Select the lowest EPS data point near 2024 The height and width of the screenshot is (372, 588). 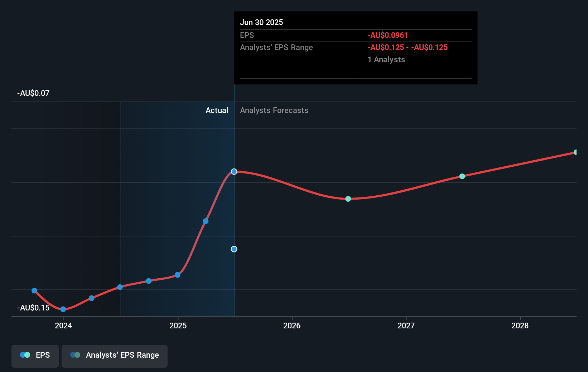click(x=63, y=309)
